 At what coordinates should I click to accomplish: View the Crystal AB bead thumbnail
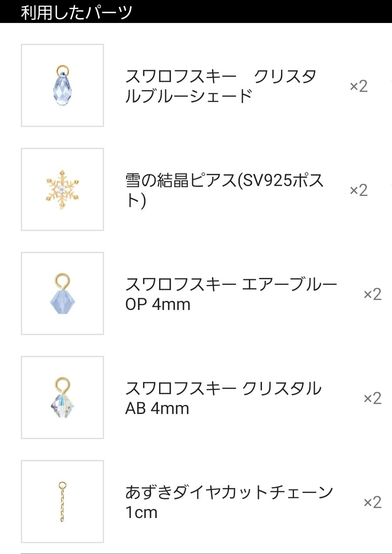point(62,398)
